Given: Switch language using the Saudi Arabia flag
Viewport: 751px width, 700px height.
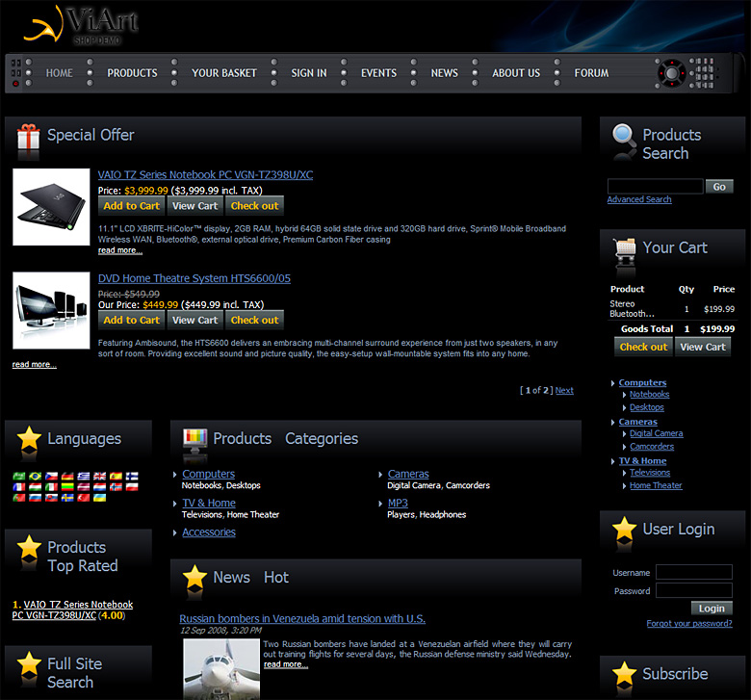Looking at the screenshot, I should coord(19,476).
